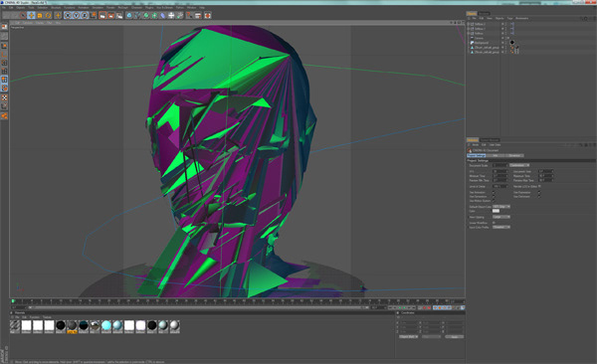Toggle the Z axis lock
The width and height of the screenshot is (597, 364).
click(85, 15)
